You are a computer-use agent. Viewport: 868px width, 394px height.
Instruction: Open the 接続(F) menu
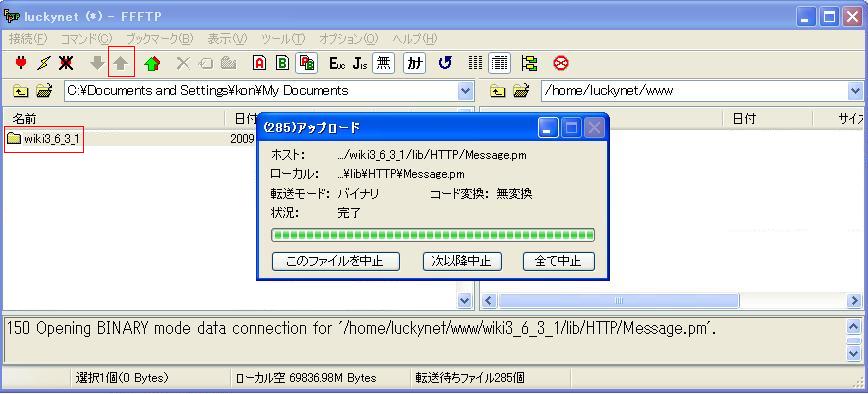click(x=28, y=39)
